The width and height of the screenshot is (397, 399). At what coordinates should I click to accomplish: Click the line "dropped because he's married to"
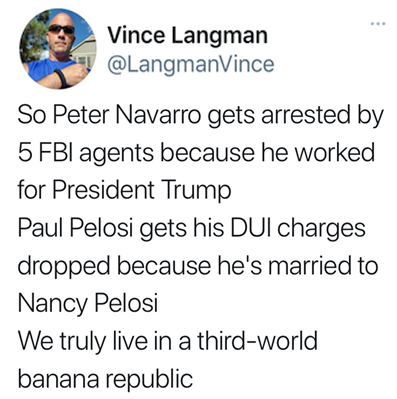coord(198,268)
